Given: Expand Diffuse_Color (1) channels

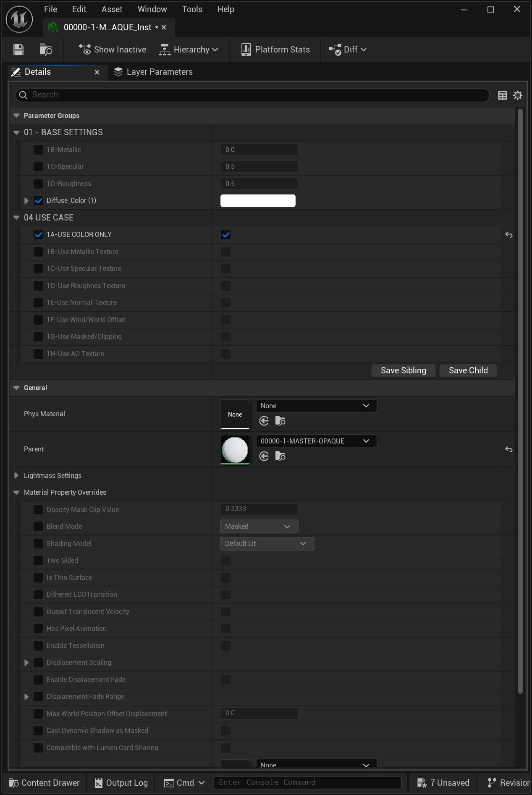Looking at the screenshot, I should tap(26, 201).
